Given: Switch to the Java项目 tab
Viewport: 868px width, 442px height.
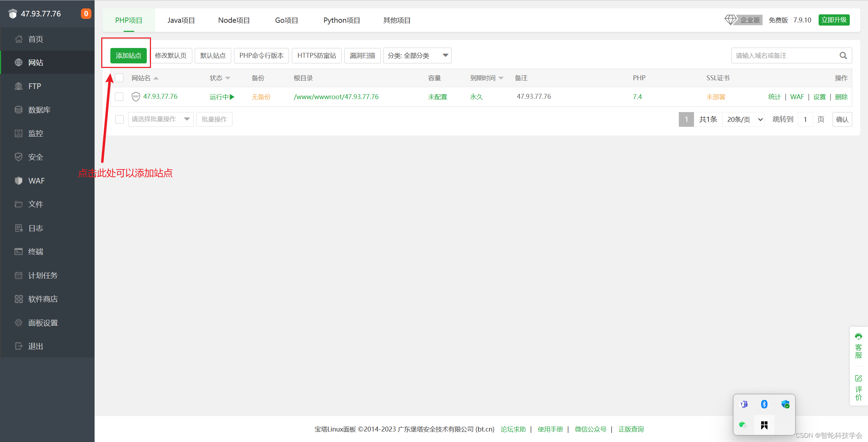Looking at the screenshot, I should click(181, 20).
